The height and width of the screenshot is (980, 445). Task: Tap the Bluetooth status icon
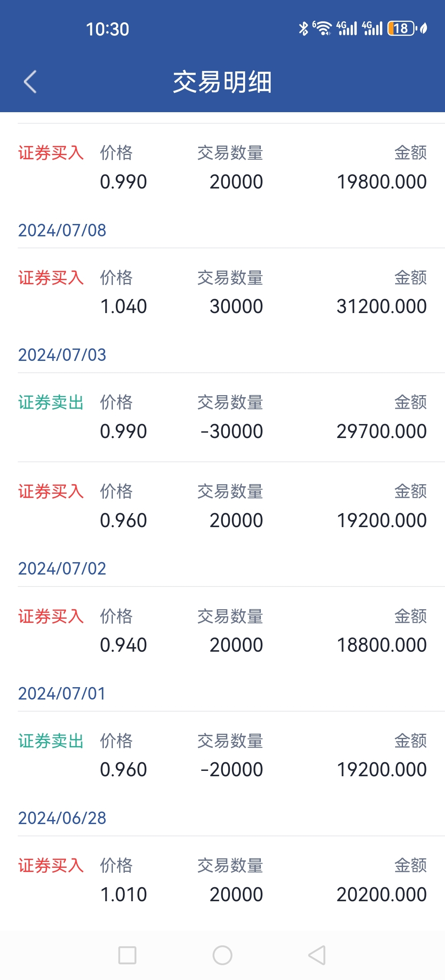click(304, 28)
